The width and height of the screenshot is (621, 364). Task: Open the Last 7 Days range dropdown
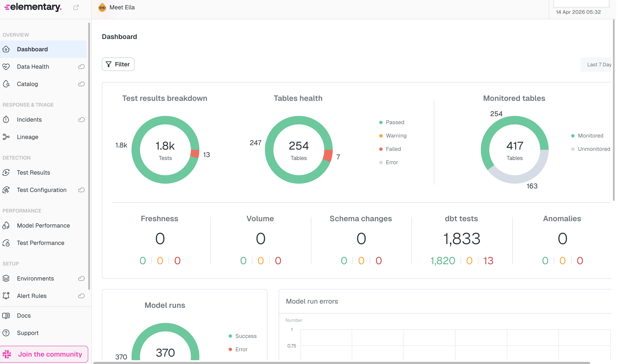(x=596, y=64)
